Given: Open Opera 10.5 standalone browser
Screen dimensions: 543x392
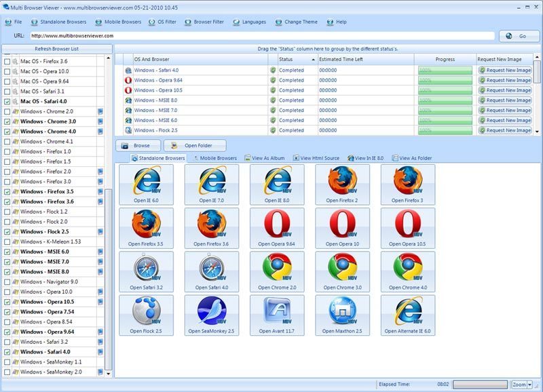Looking at the screenshot, I should 408,228.
